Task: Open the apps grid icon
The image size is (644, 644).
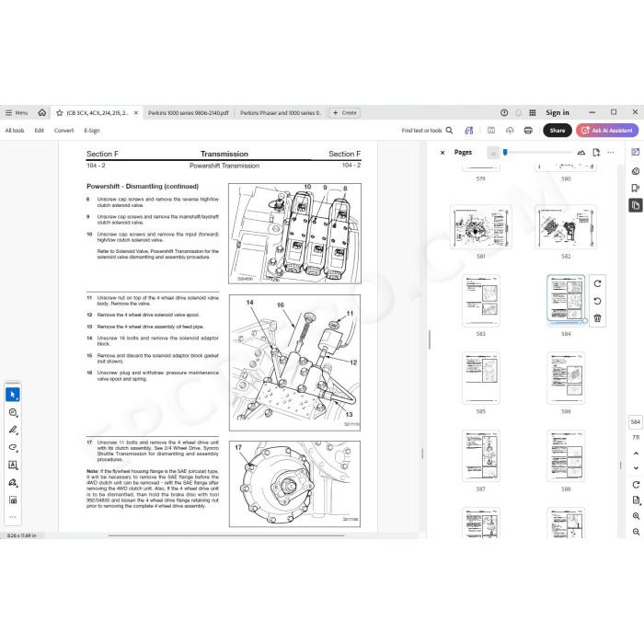Action: click(x=533, y=112)
